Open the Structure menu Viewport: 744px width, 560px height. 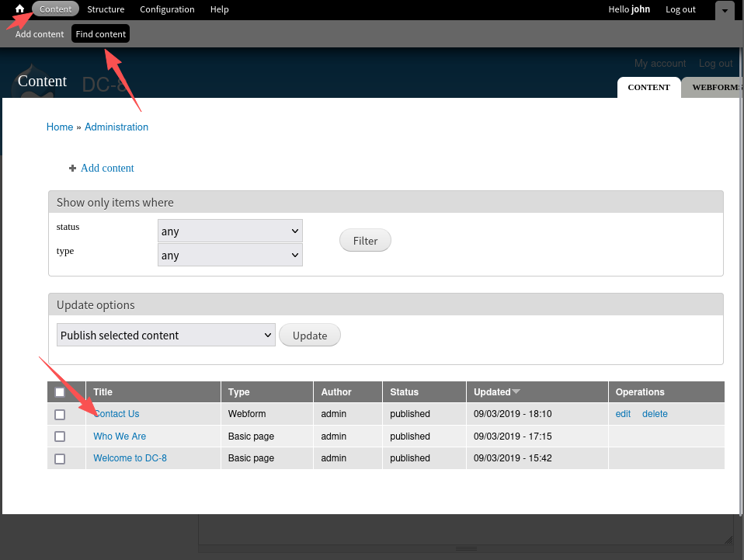(106, 9)
